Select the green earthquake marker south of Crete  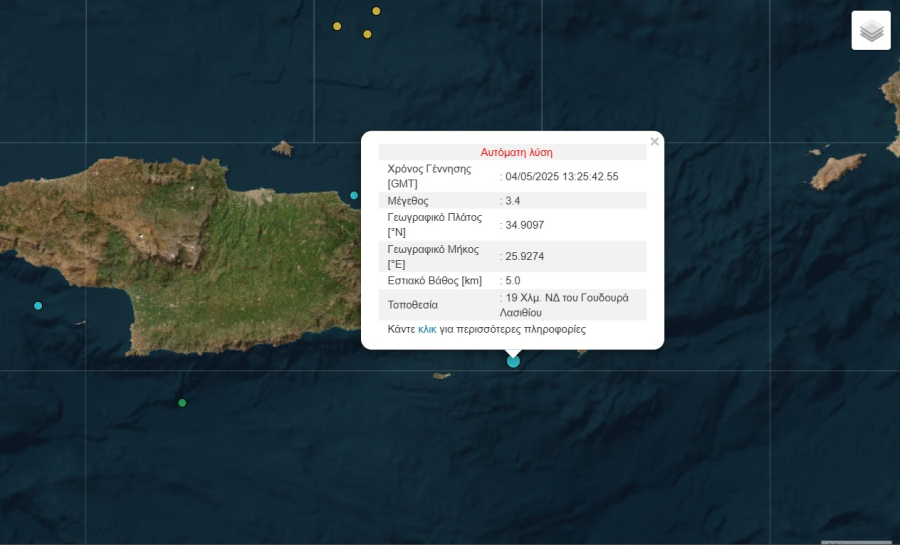point(182,403)
